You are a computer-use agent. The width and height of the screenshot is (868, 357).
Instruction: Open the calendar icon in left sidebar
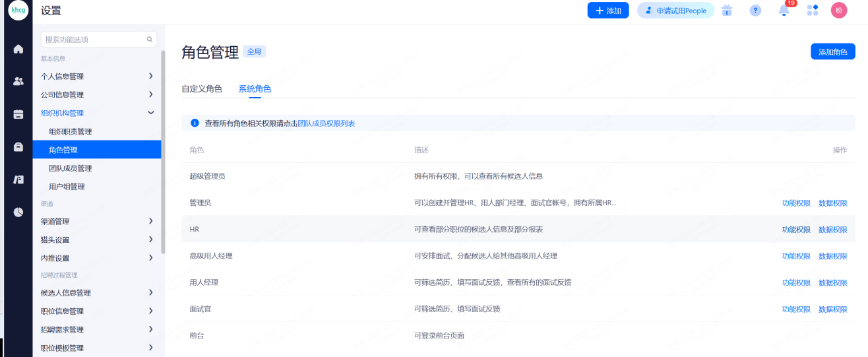[18, 114]
